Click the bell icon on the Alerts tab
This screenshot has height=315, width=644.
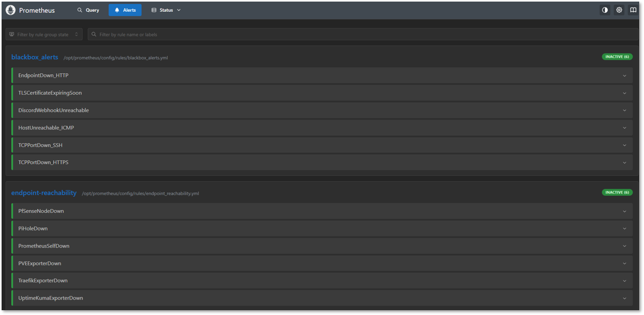tap(117, 10)
